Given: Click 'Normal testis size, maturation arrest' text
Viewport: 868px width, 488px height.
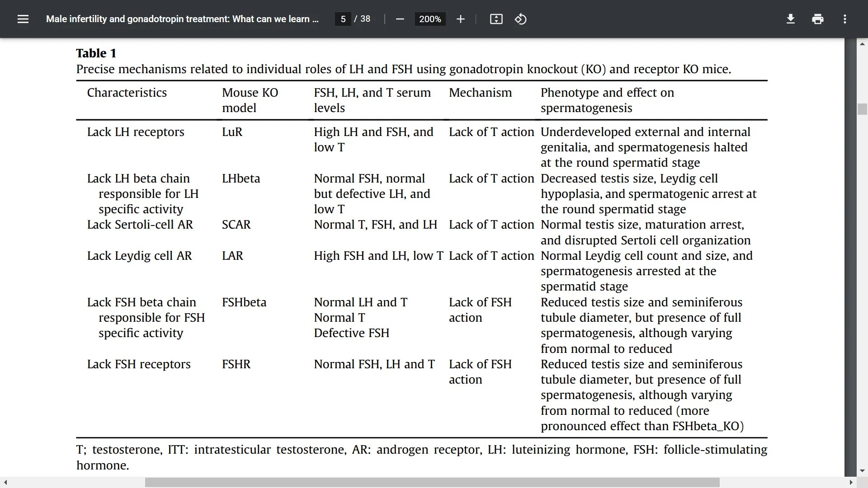Looking at the screenshot, I should 642,225.
